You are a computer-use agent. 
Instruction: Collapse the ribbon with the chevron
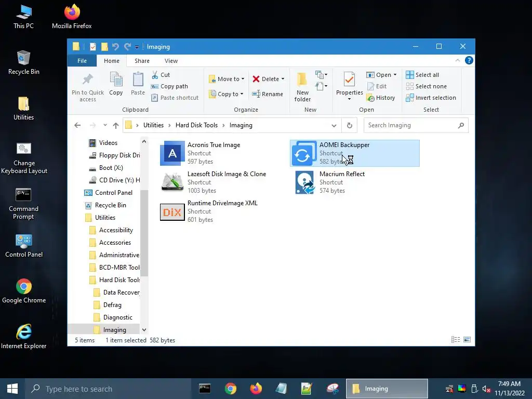tap(457, 60)
